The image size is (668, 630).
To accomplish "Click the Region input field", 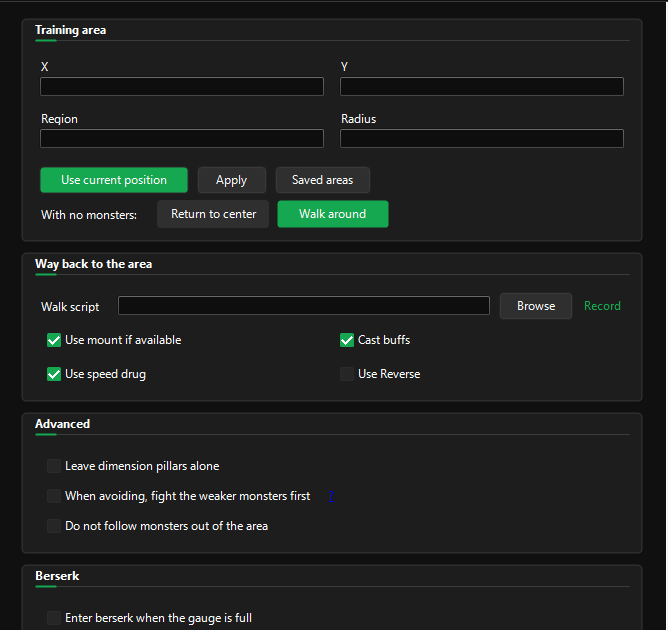I will 182,138.
